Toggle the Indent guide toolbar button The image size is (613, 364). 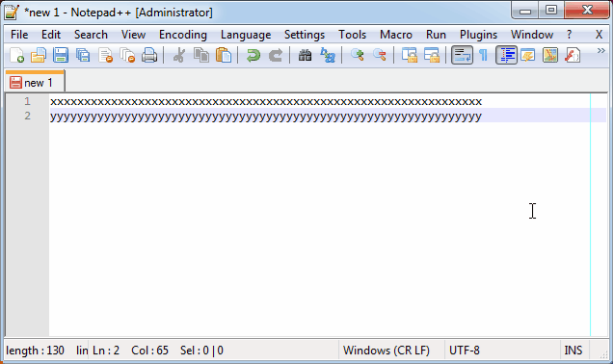tap(506, 55)
